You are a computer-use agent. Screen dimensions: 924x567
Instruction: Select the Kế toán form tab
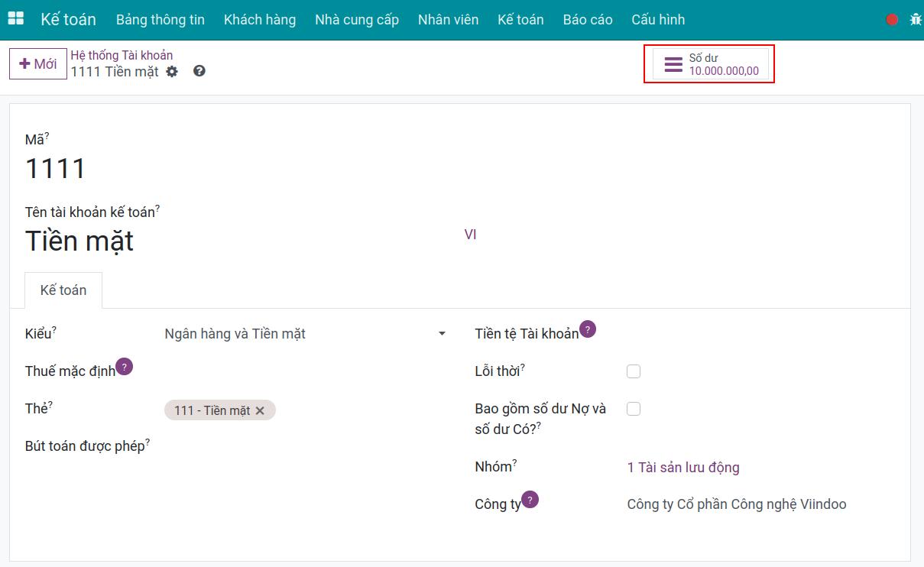63,290
